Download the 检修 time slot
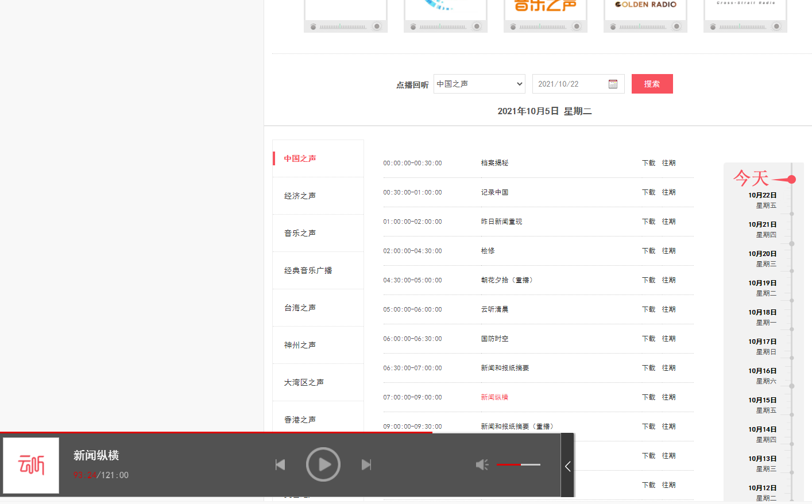The width and height of the screenshot is (812, 504). [x=648, y=251]
